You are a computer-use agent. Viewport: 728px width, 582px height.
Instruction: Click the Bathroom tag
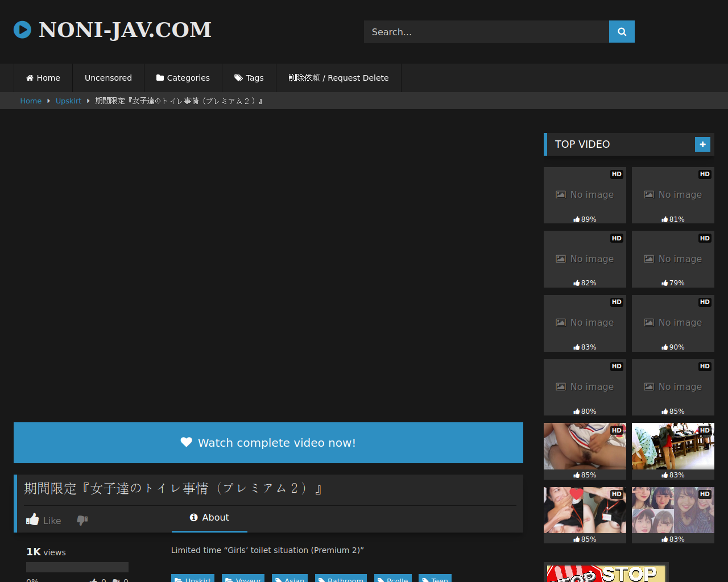pos(341,579)
